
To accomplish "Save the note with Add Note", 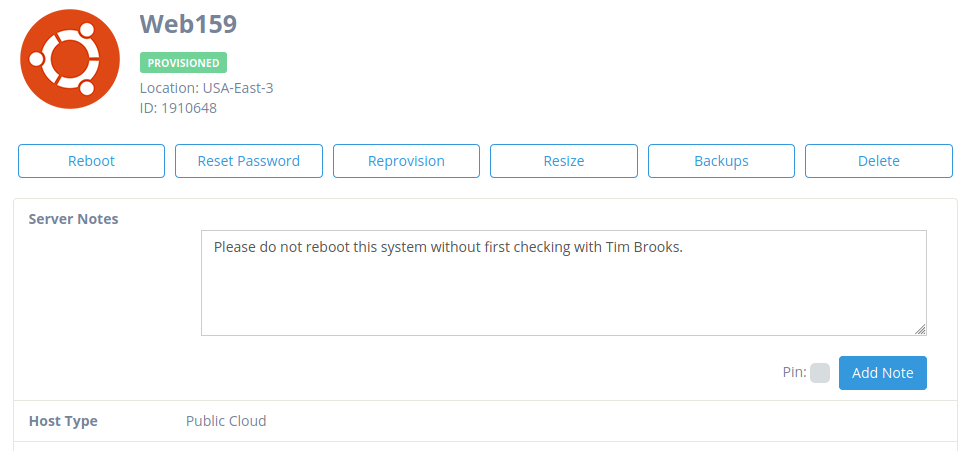I will pos(883,373).
